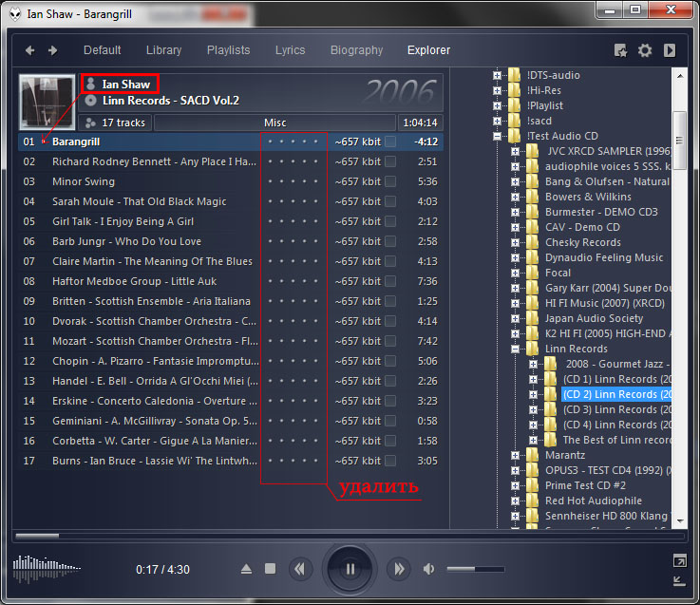Click the eject/open file icon
Image resolution: width=700 pixels, height=605 pixels.
pos(246,569)
